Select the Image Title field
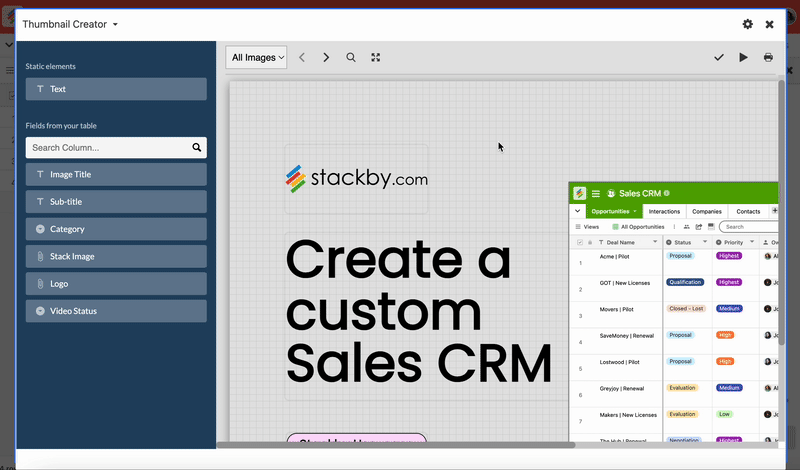 click(x=116, y=175)
